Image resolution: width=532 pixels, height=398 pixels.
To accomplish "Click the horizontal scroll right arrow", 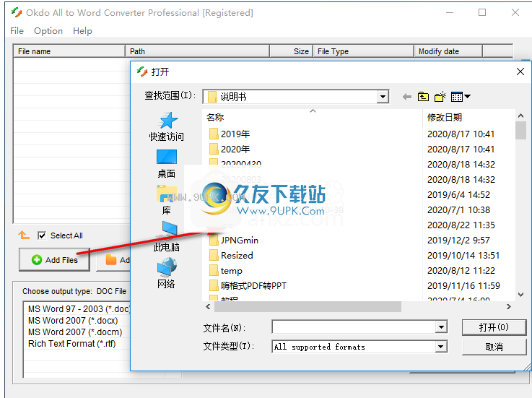I will tap(509, 307).
